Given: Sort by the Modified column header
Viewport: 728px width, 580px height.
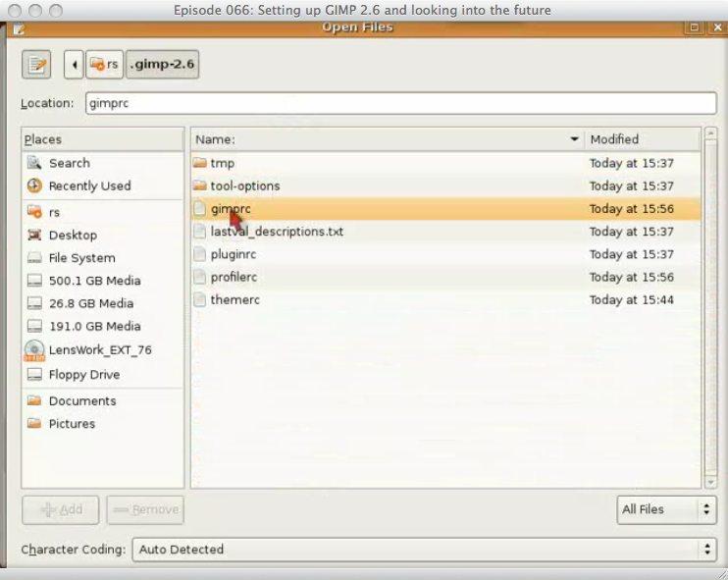Looking at the screenshot, I should (643, 139).
